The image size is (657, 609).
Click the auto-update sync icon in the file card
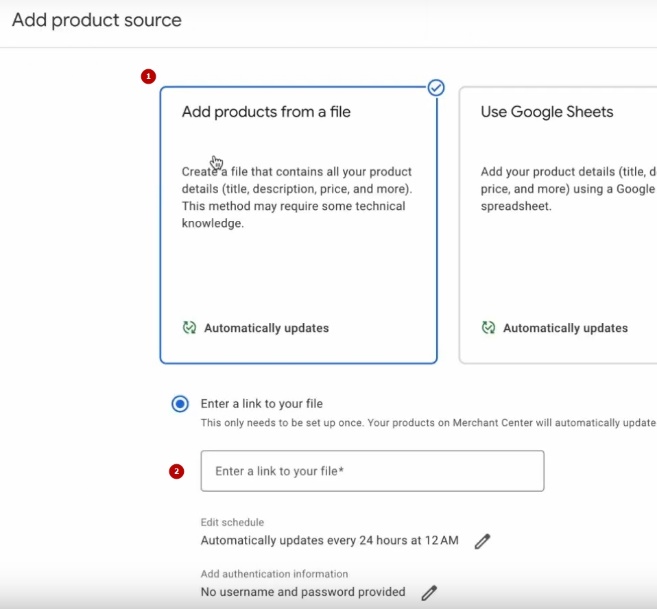[x=189, y=328]
